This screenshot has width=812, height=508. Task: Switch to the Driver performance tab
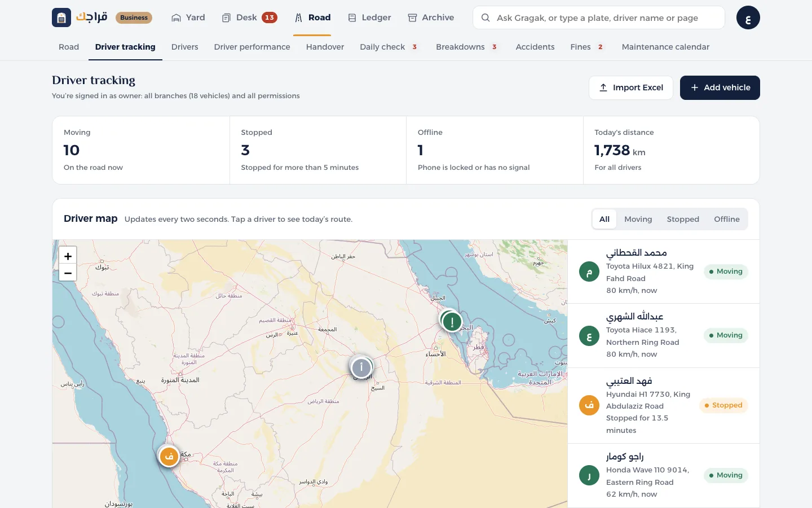pyautogui.click(x=252, y=47)
